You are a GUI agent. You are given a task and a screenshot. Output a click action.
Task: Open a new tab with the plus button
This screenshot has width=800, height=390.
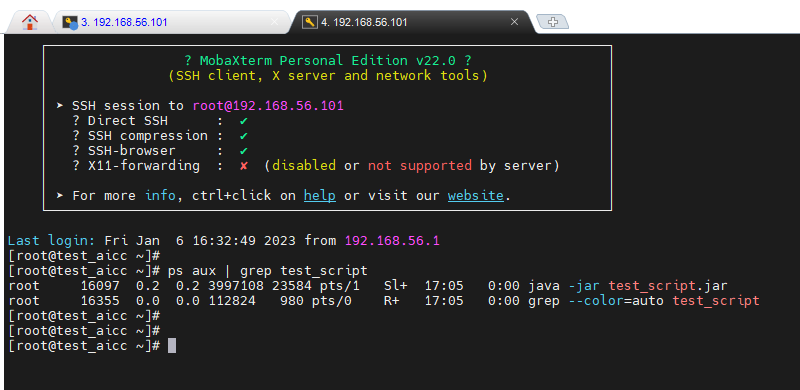pos(553,22)
